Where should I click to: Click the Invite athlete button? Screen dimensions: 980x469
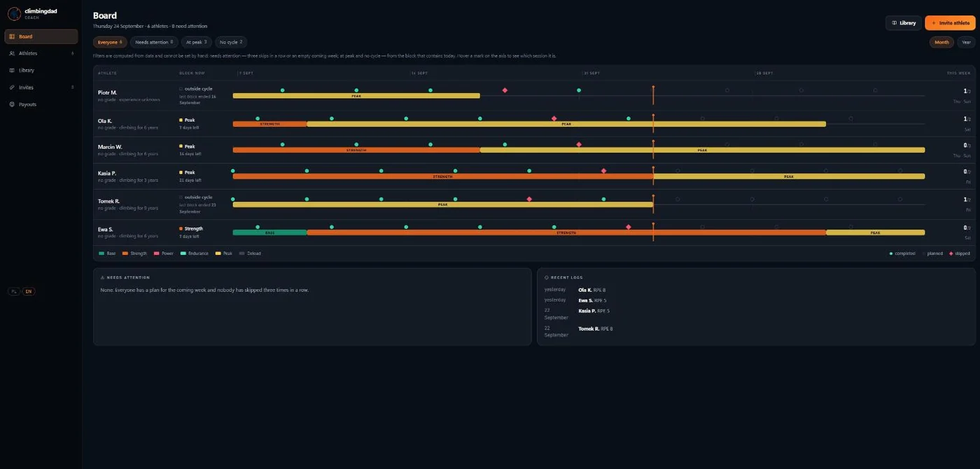(x=950, y=23)
